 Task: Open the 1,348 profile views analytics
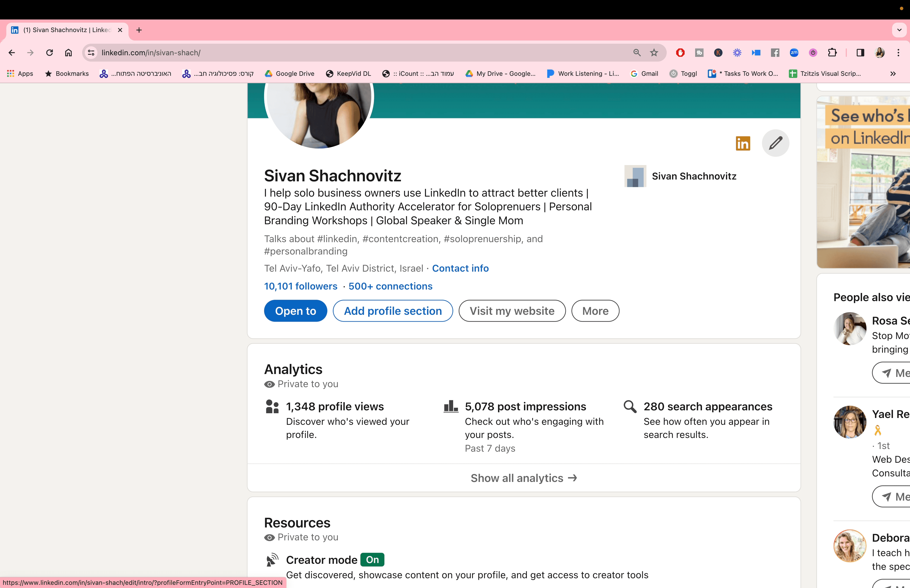[x=334, y=407]
